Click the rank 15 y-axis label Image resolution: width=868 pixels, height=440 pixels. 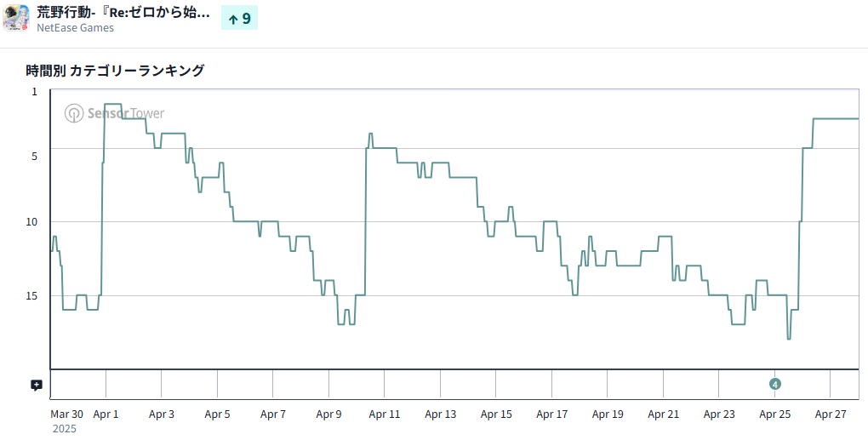point(32,295)
